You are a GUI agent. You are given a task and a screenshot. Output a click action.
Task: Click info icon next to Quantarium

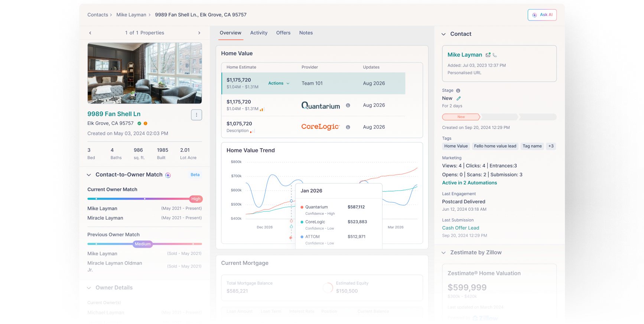(348, 105)
